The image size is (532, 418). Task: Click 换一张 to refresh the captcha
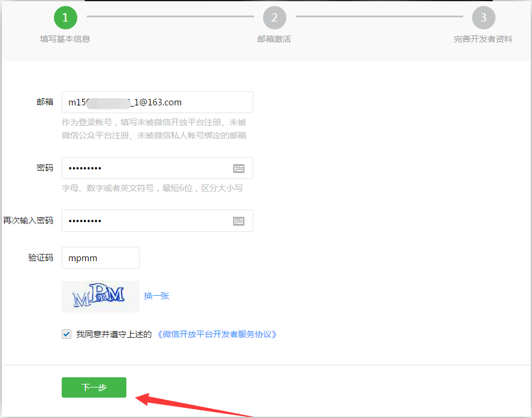(156, 295)
